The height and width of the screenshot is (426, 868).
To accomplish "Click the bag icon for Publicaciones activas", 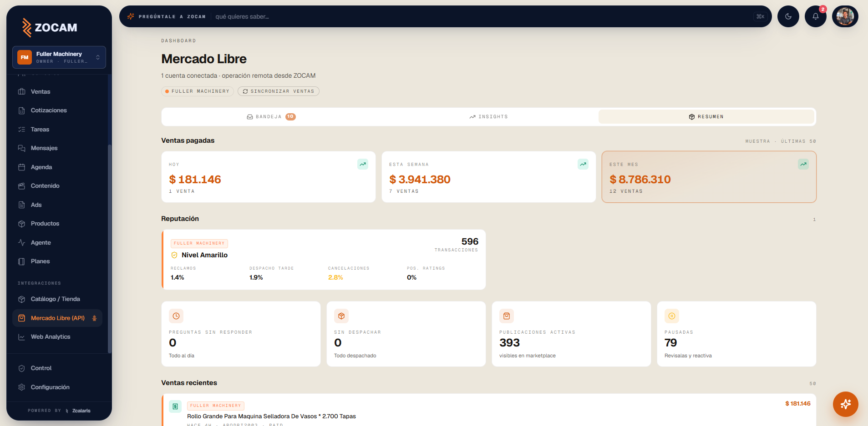I will pos(507,316).
